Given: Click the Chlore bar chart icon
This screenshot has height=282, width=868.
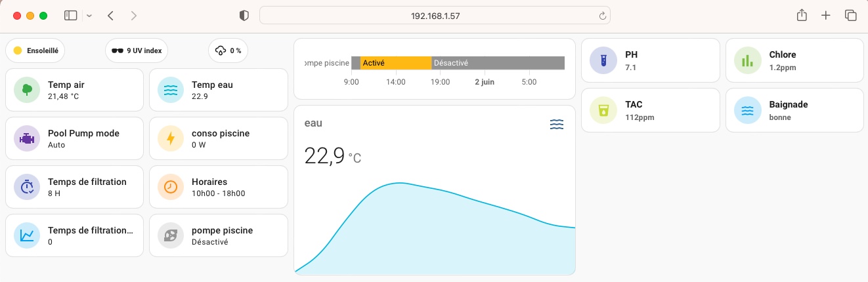Looking at the screenshot, I should pyautogui.click(x=747, y=60).
